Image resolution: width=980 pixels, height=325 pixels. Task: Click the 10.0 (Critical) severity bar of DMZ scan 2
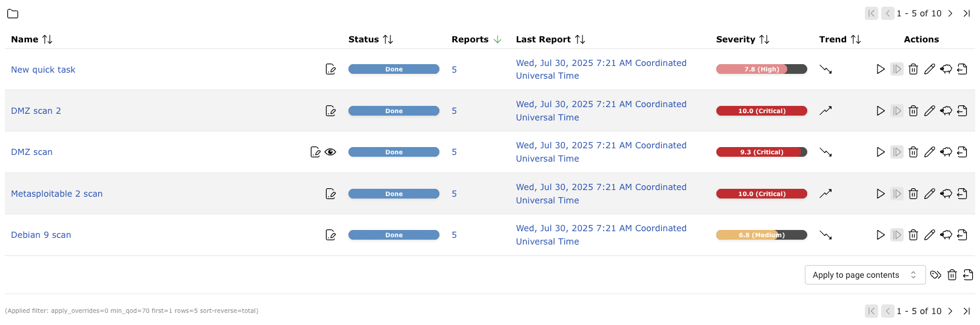coord(761,111)
